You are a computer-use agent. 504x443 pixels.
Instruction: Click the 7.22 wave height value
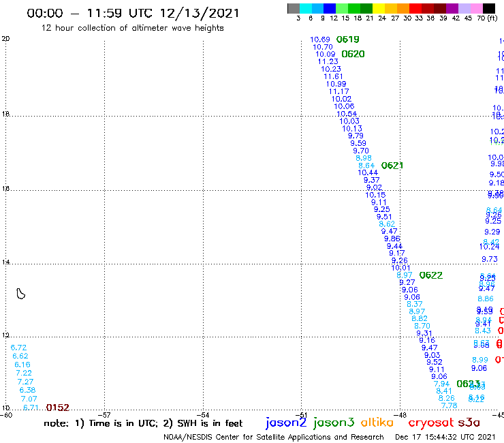[24, 373]
